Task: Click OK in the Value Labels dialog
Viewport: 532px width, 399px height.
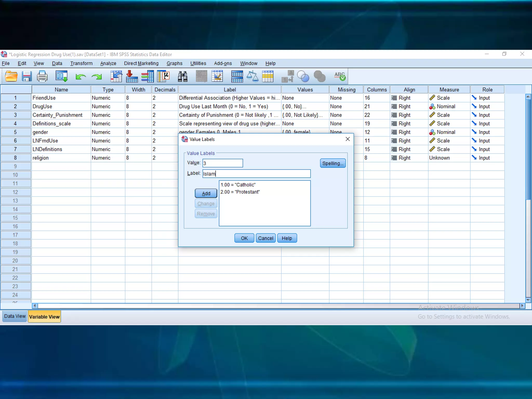Action: click(244, 238)
